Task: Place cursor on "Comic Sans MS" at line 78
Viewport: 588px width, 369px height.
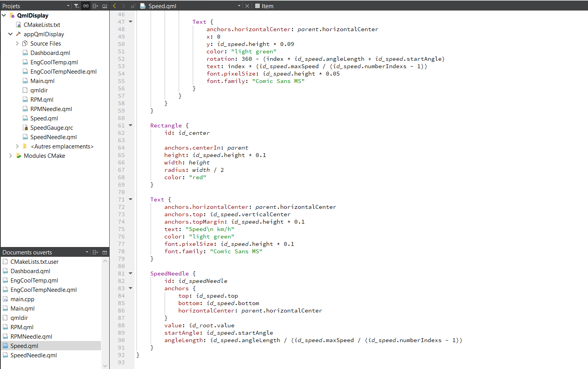Action: (x=236, y=251)
